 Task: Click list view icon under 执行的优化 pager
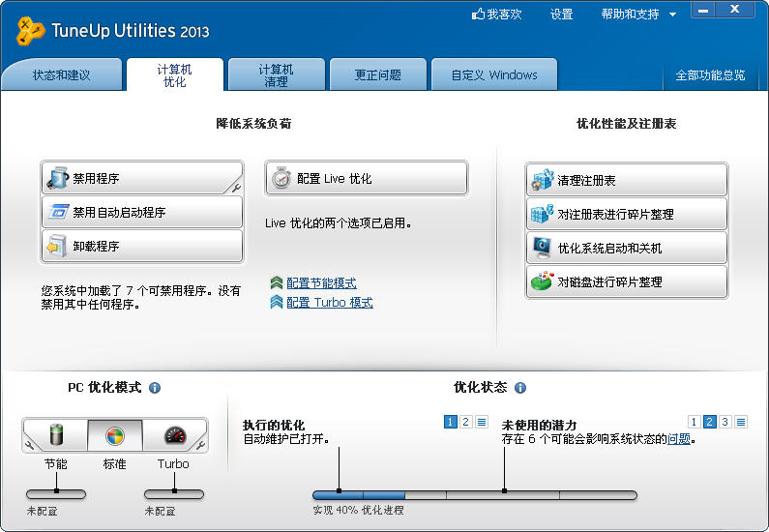tap(482, 422)
